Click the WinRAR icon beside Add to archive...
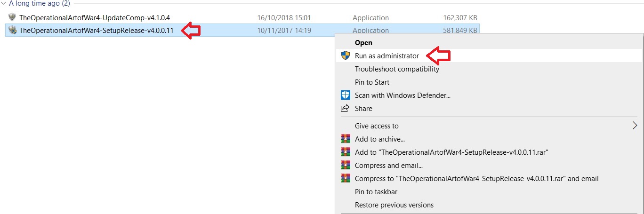 [346, 139]
